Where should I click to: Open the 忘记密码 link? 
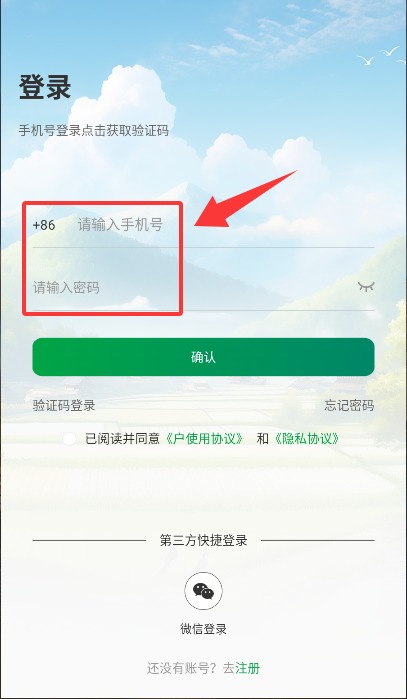tap(349, 405)
